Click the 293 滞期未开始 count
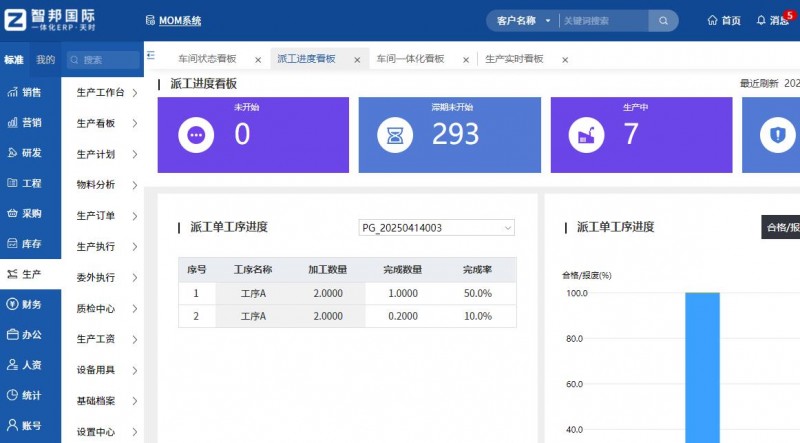This screenshot has width=800, height=443. (x=455, y=134)
